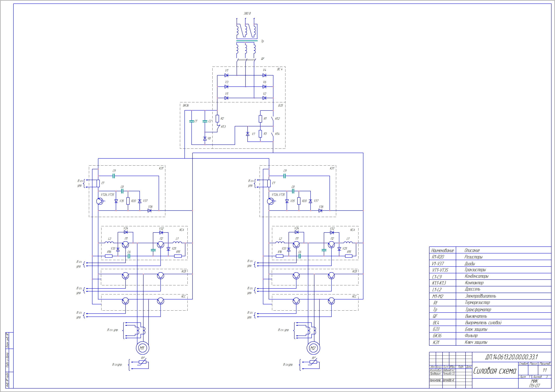Screen dimensions: 555x392
Task: Click the QF circuit breaker label
Action: [x=263, y=59]
